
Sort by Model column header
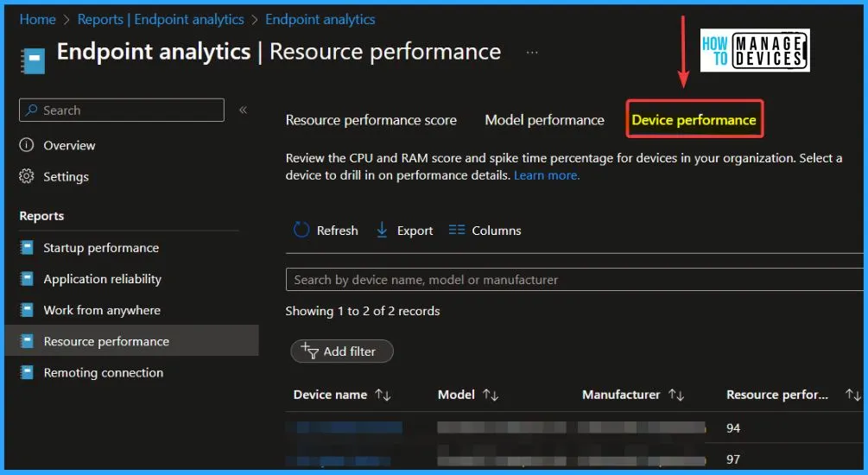[456, 395]
